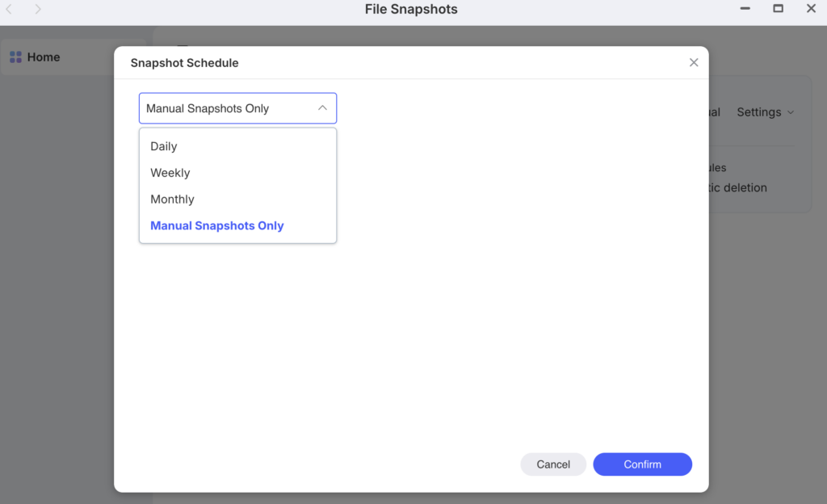Click the forward navigation arrow
The image size is (827, 504).
pos(38,9)
